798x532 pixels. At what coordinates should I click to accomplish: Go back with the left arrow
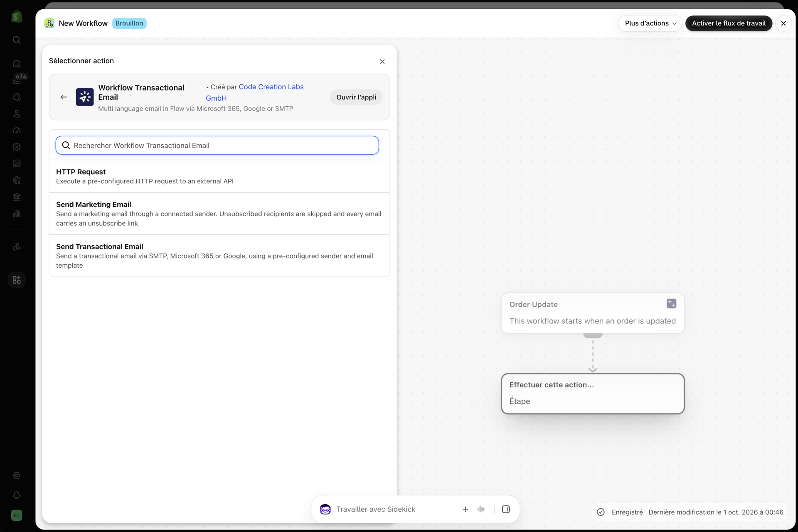[x=64, y=97]
